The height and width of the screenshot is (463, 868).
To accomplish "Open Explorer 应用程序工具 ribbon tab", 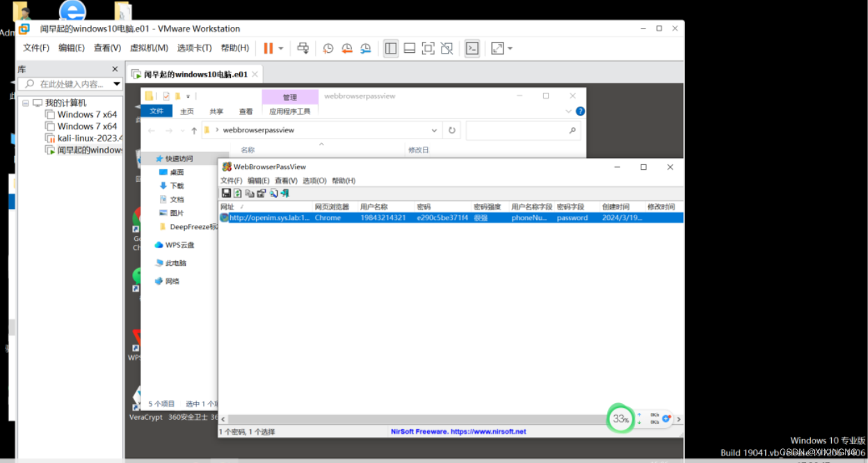I will [290, 111].
